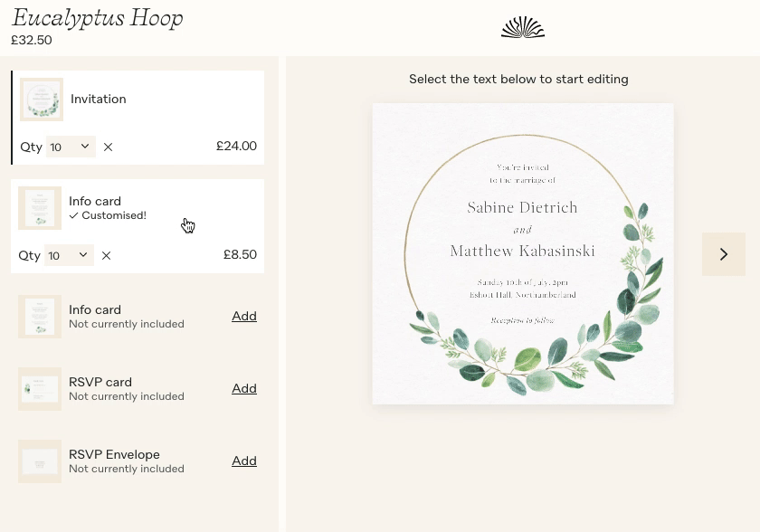Select the customised Info card label
This screenshot has height=532, width=760.
point(95,201)
